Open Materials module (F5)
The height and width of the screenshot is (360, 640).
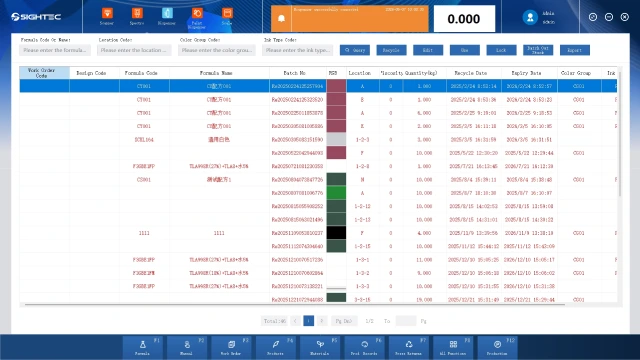(320, 347)
